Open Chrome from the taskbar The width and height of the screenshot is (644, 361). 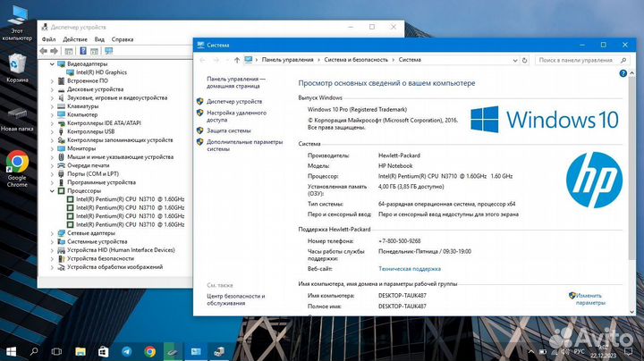pos(150,351)
